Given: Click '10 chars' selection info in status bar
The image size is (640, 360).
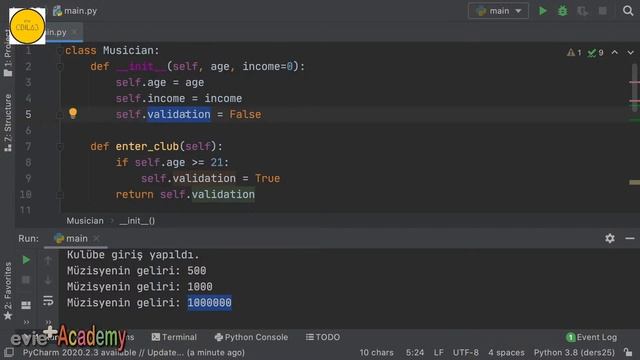Looking at the screenshot, I should (x=376, y=353).
